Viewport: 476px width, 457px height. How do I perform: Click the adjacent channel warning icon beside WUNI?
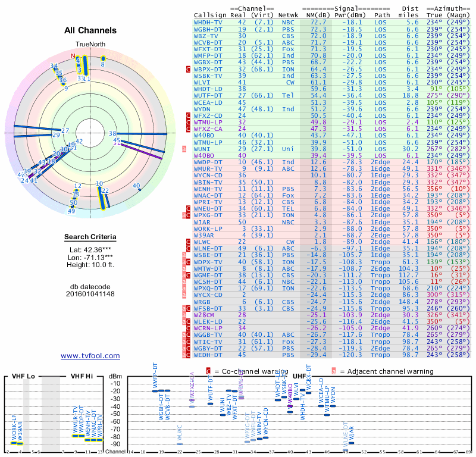[x=184, y=148]
